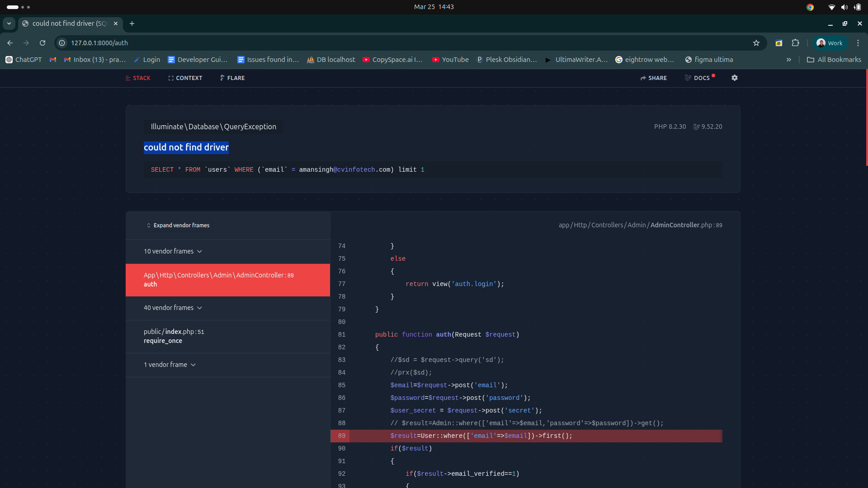Click Expand vendor frames
This screenshot has height=488, width=868.
(178, 225)
